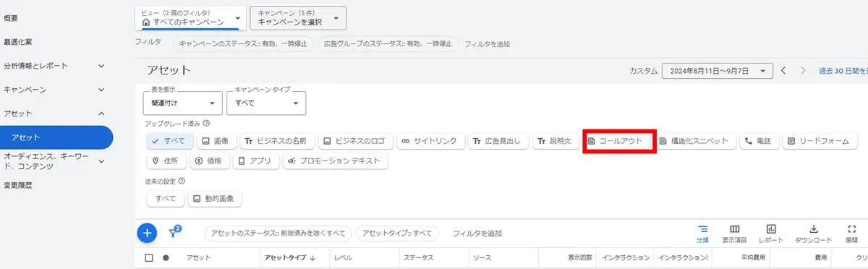The width and height of the screenshot is (868, 269).
Task: Toggle the 画像 asset type chip
Action: (x=215, y=141)
